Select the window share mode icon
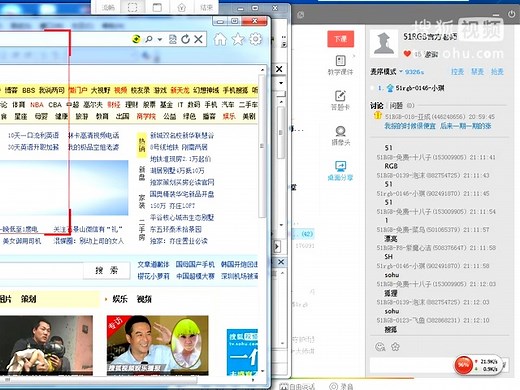This screenshot has width=520, height=390. coord(157,7)
